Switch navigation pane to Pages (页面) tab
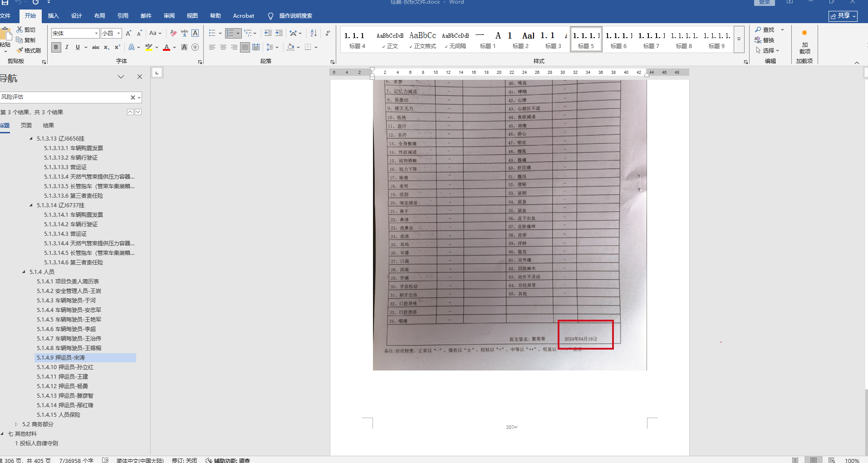Image resolution: width=868 pixels, height=463 pixels. coord(26,126)
